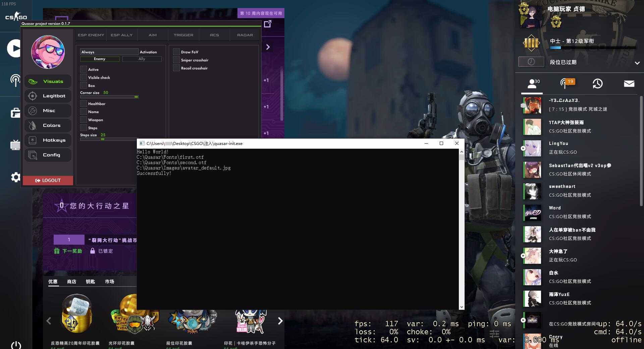
Task: Enable the Weapon checkbox
Action: [84, 120]
